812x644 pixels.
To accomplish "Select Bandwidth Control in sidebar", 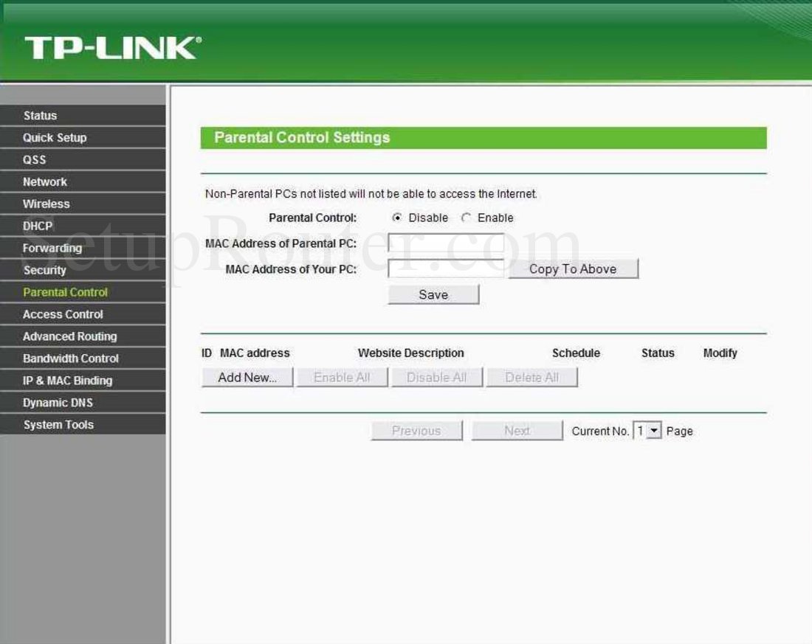I will pos(71,359).
